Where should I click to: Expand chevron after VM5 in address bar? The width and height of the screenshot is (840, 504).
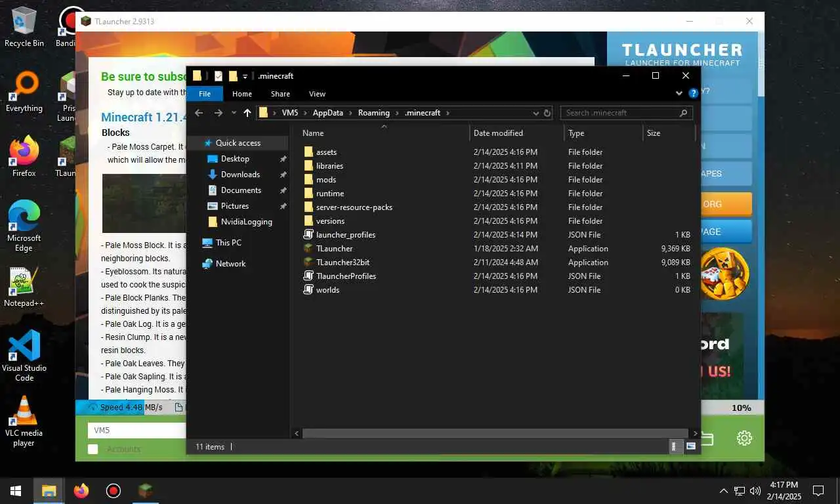(305, 113)
